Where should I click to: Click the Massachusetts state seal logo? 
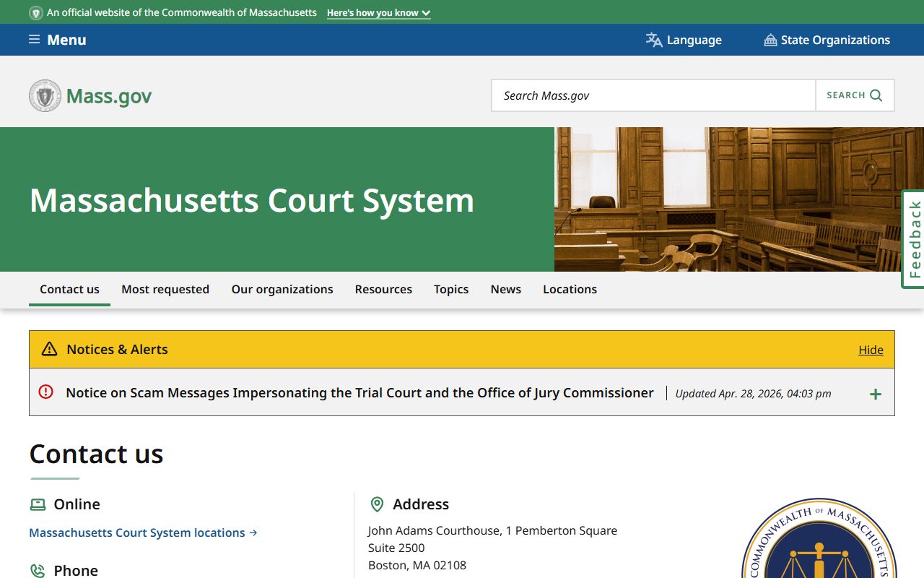(x=45, y=95)
